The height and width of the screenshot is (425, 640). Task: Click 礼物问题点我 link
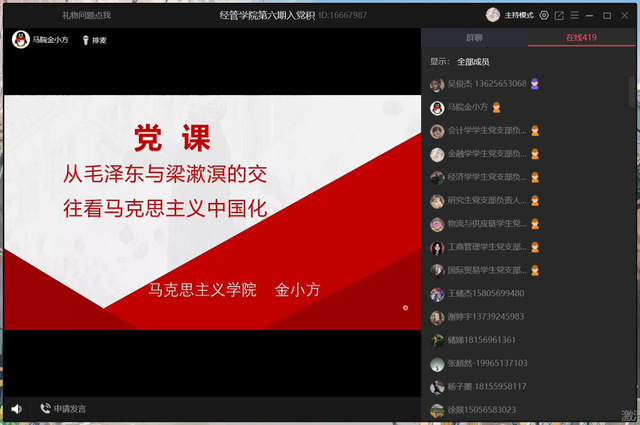point(87,15)
